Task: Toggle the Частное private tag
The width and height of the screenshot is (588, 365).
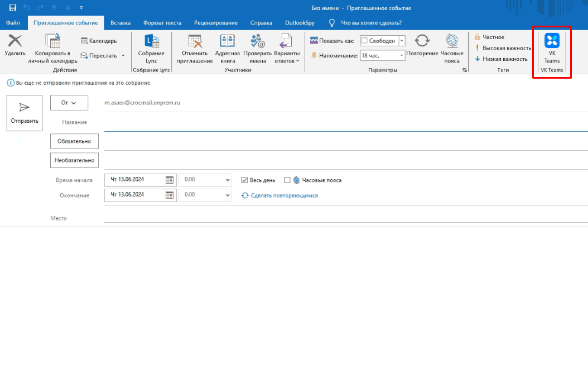Action: click(490, 37)
